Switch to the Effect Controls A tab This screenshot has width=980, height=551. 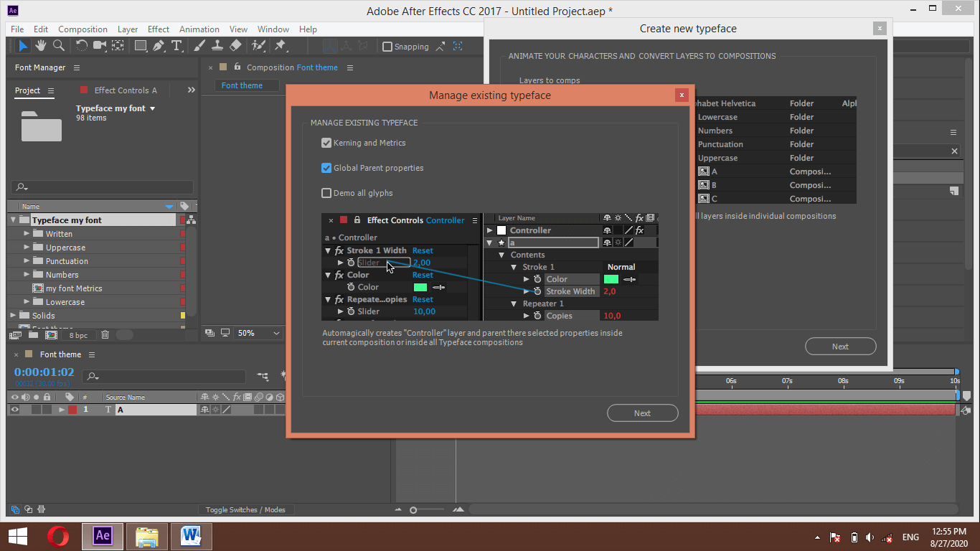tap(126, 90)
